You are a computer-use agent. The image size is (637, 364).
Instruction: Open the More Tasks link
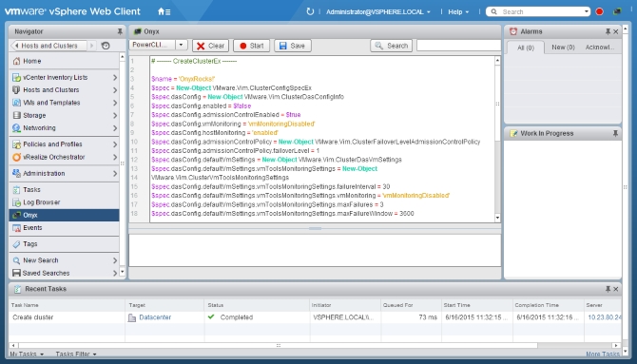(603, 354)
